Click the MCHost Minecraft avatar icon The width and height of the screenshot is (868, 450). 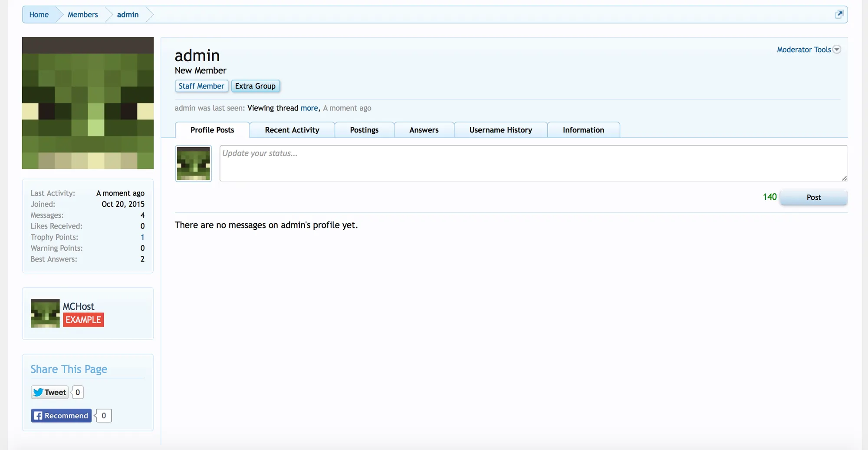[45, 313]
